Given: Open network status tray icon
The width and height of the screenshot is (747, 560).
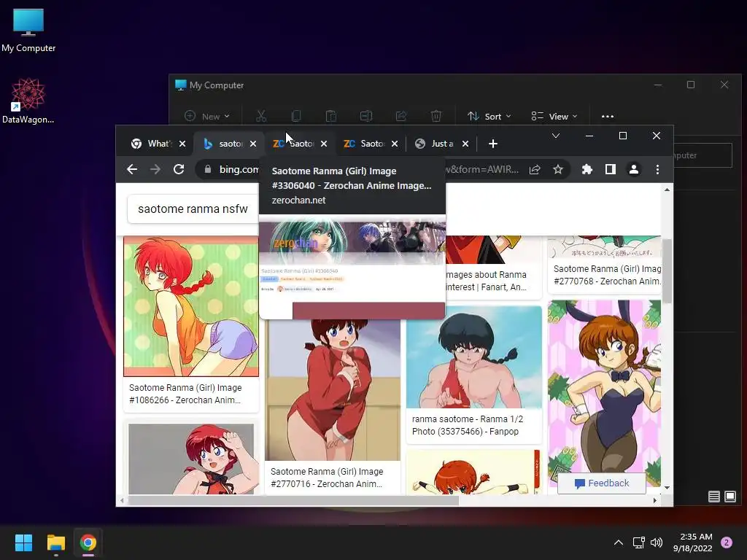Looking at the screenshot, I should (x=638, y=542).
